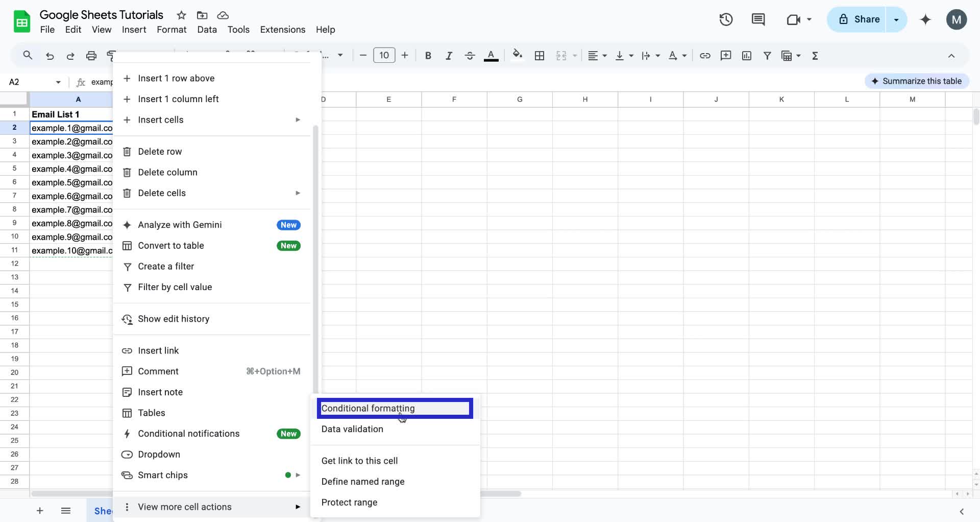Open the functions menu with the sigma icon

tap(815, 55)
